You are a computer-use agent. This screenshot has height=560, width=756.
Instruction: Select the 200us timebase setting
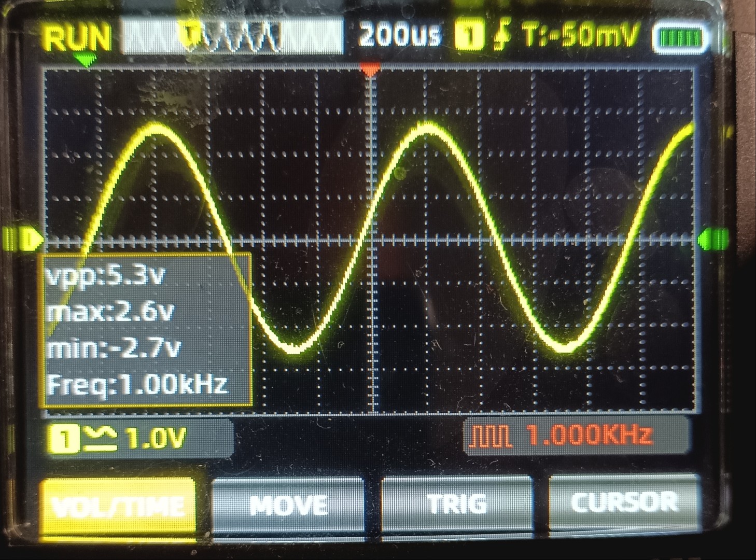point(400,36)
